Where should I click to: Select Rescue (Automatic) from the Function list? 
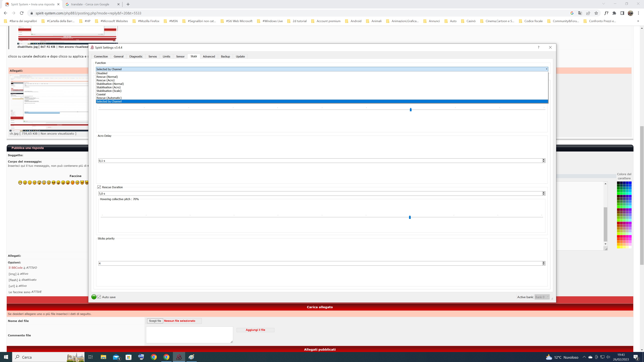[x=109, y=98]
